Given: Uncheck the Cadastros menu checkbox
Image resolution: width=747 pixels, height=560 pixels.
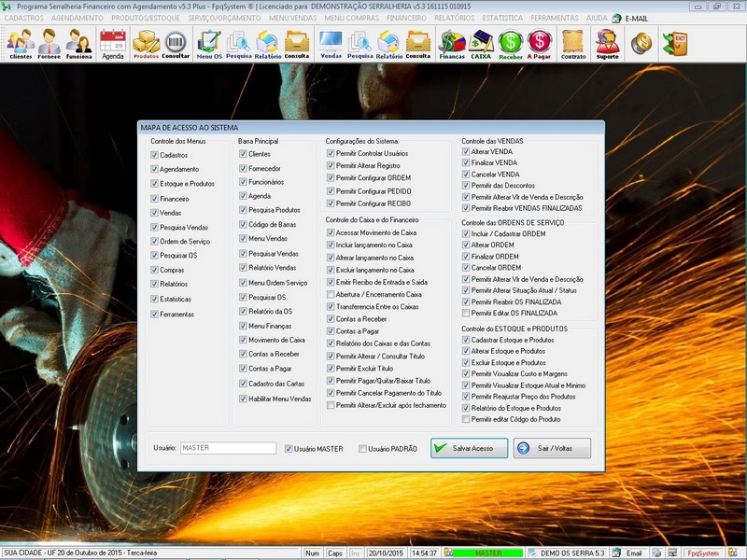Looking at the screenshot, I should 155,155.
